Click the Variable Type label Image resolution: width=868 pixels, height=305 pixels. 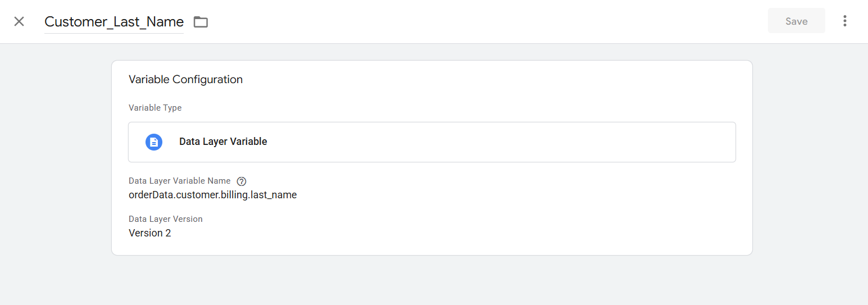[155, 107]
